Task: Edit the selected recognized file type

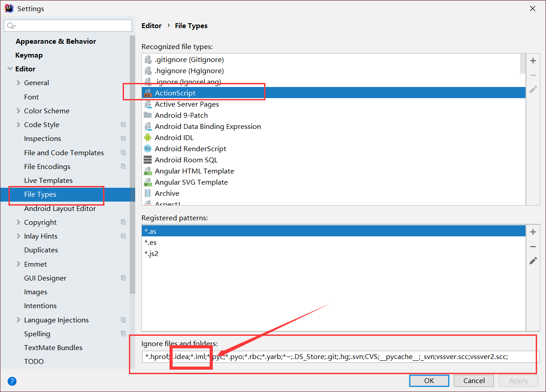Action: [533, 90]
